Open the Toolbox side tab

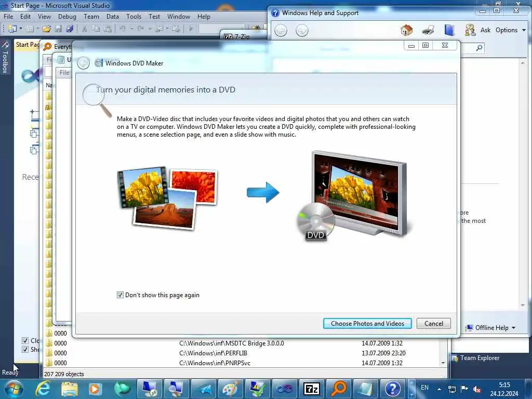(5, 58)
